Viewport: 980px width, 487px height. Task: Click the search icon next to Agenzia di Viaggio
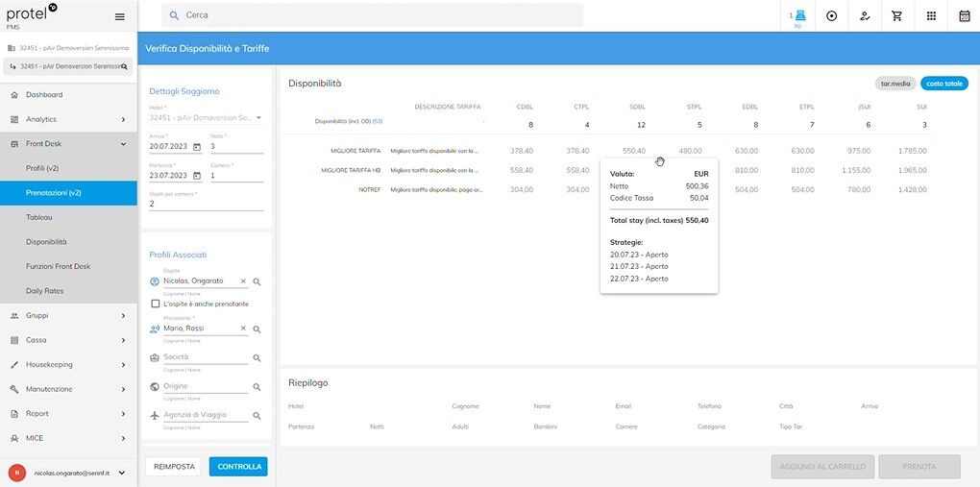[x=257, y=416]
